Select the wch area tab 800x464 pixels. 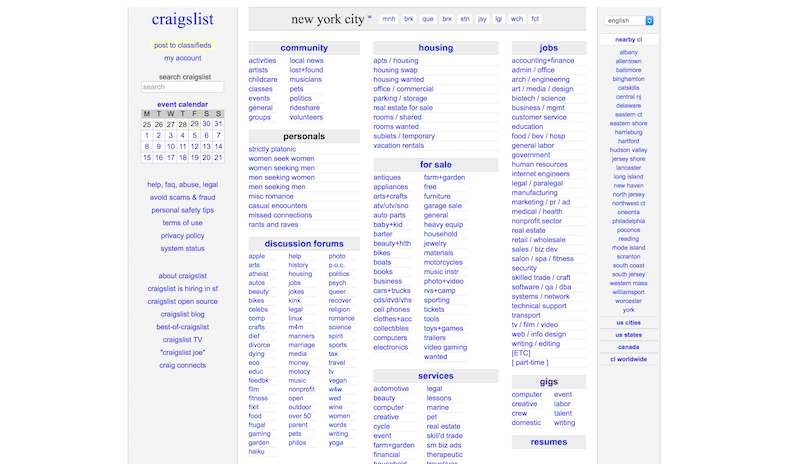[x=517, y=19]
